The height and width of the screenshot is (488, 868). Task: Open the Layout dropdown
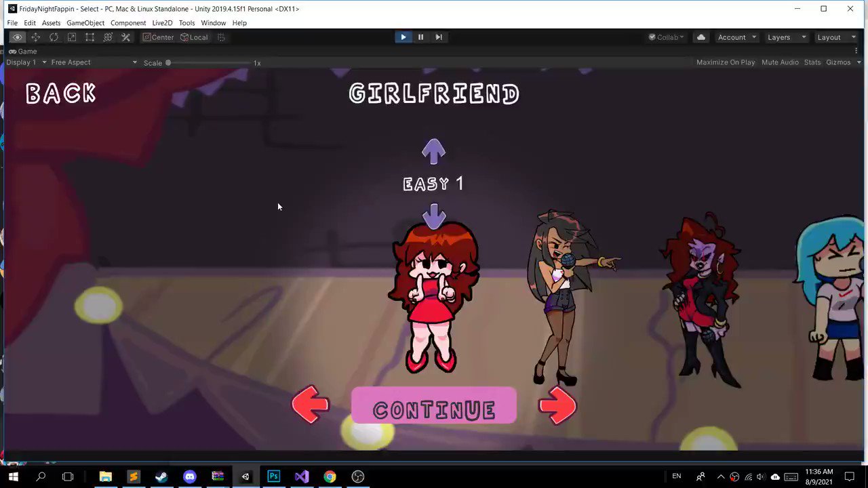[x=837, y=37]
